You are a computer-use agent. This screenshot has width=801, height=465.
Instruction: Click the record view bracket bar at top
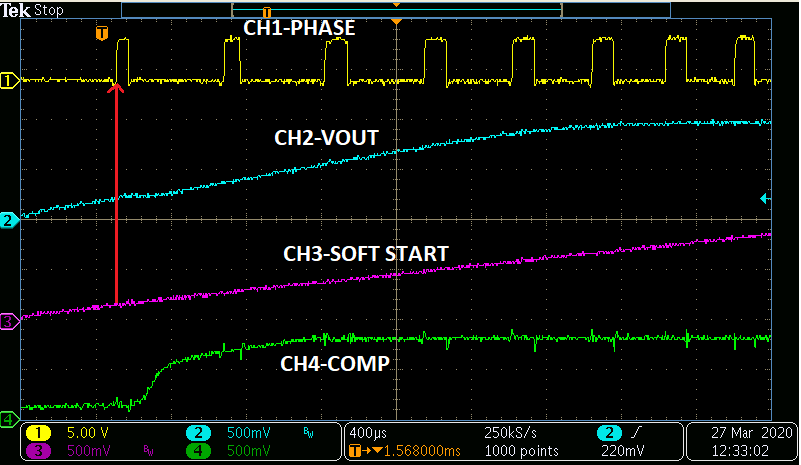click(x=396, y=10)
